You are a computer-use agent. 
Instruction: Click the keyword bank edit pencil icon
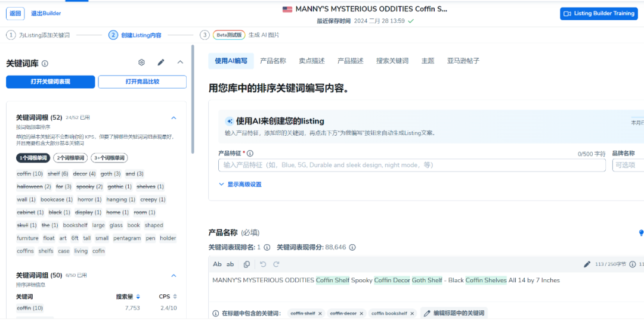click(x=160, y=63)
